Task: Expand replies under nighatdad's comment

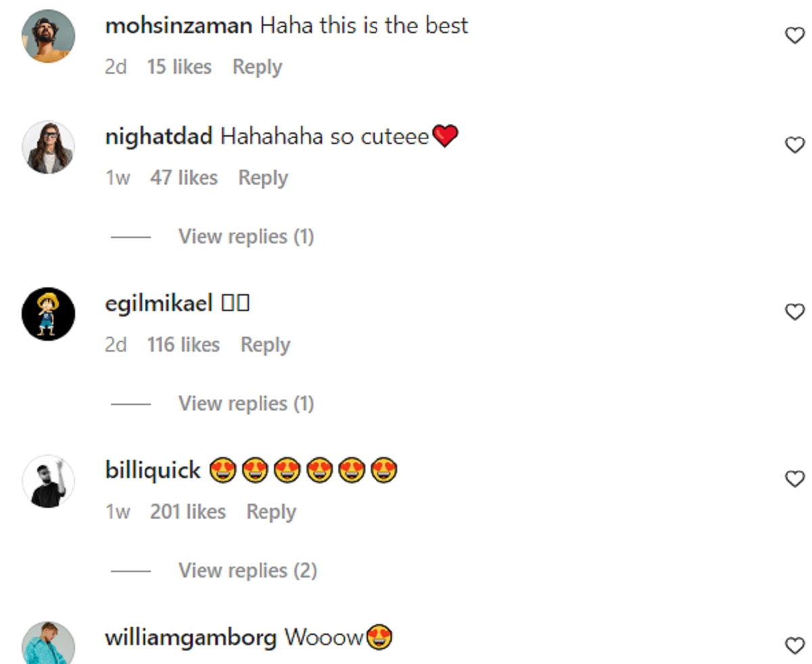Action: 246,237
